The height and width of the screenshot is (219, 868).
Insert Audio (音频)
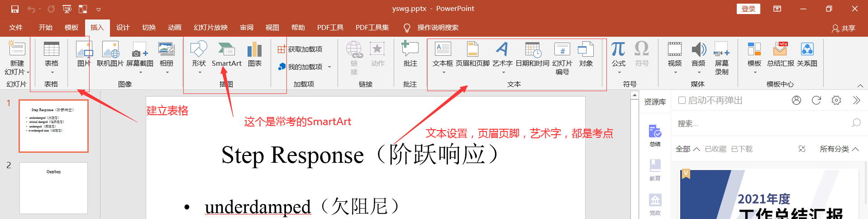click(x=698, y=58)
